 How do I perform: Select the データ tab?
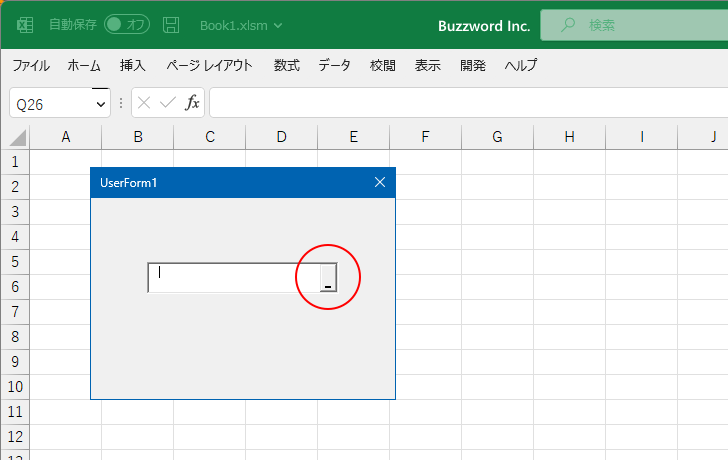pyautogui.click(x=335, y=66)
